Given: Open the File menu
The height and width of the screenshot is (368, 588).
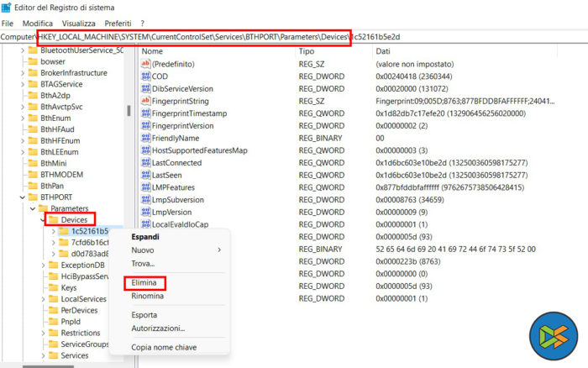Looking at the screenshot, I should 7,24.
